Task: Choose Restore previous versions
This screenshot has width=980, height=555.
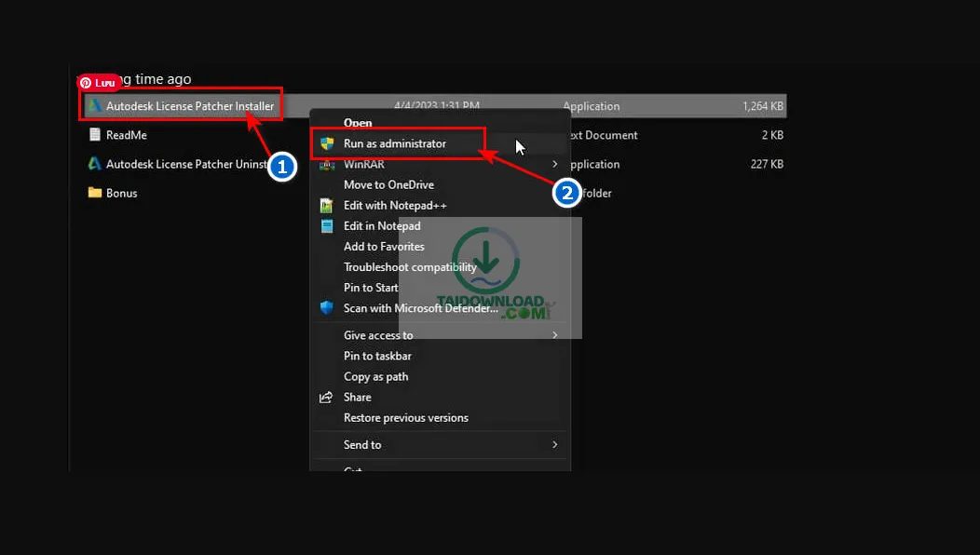Action: 405,418
